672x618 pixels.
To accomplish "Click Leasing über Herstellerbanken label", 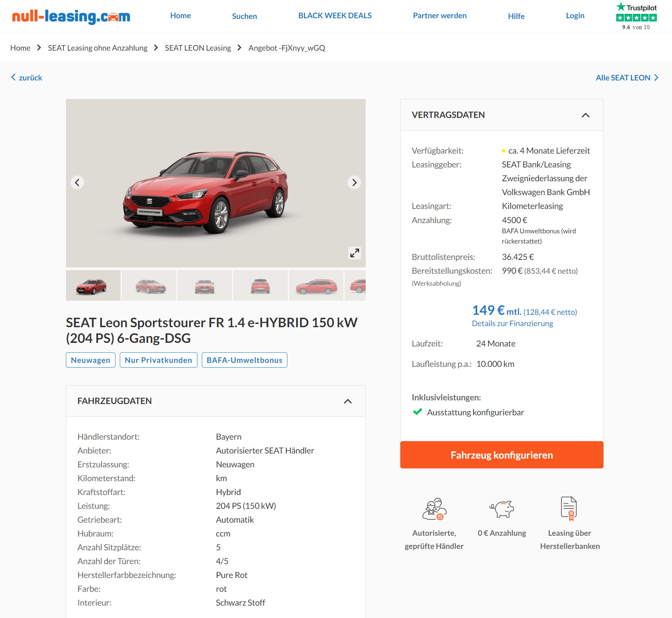I will click(570, 539).
